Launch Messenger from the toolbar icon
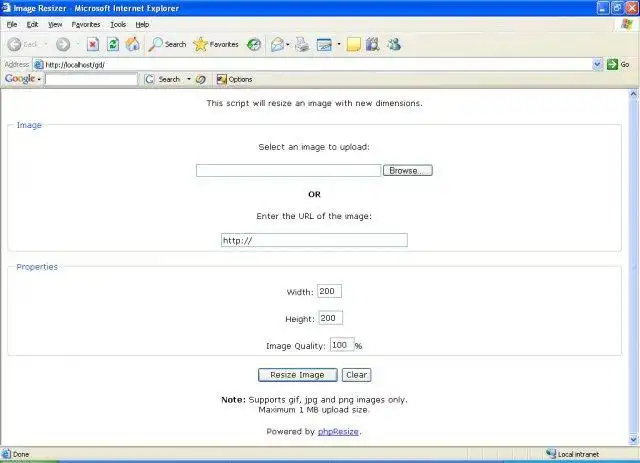This screenshot has width=640, height=463. [x=394, y=44]
